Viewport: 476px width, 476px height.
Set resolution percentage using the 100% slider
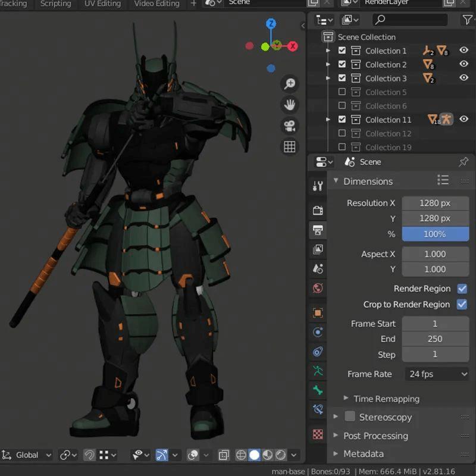[x=436, y=234]
